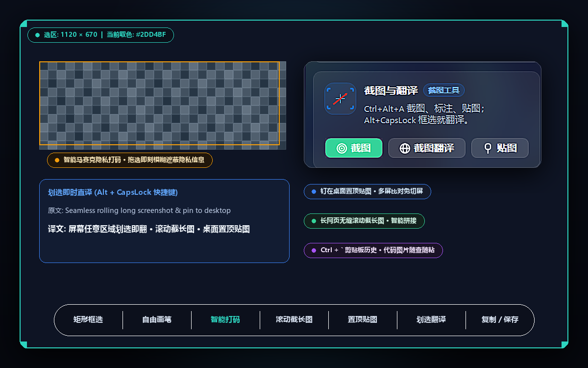Choose 置顶贴图 in toolbar
Viewport: 588px width, 368px height.
pos(363,319)
